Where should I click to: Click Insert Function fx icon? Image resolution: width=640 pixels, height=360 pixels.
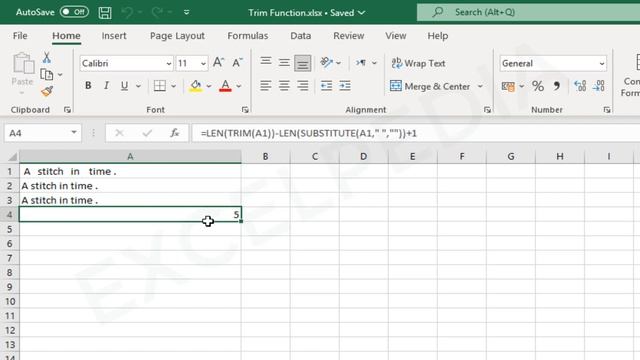(175, 133)
